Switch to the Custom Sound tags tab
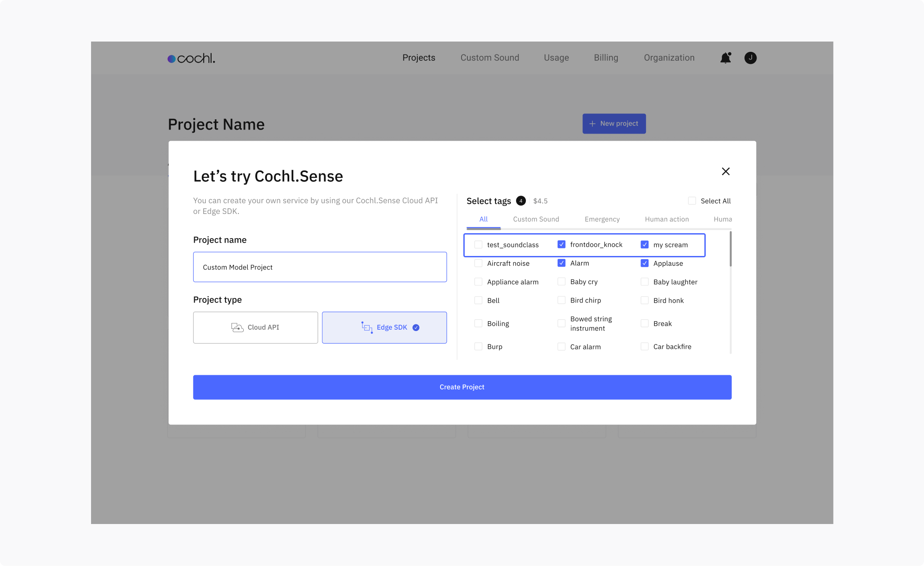The width and height of the screenshot is (924, 566). pyautogui.click(x=536, y=219)
